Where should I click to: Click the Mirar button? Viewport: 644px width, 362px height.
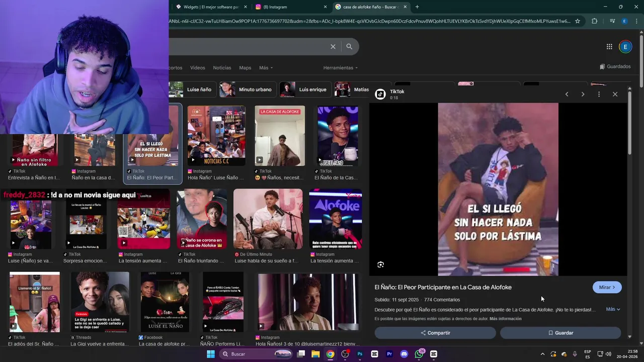[607, 287]
